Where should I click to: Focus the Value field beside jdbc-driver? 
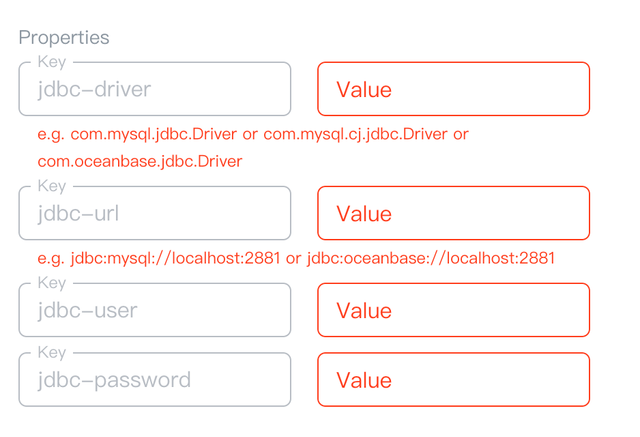pos(453,90)
